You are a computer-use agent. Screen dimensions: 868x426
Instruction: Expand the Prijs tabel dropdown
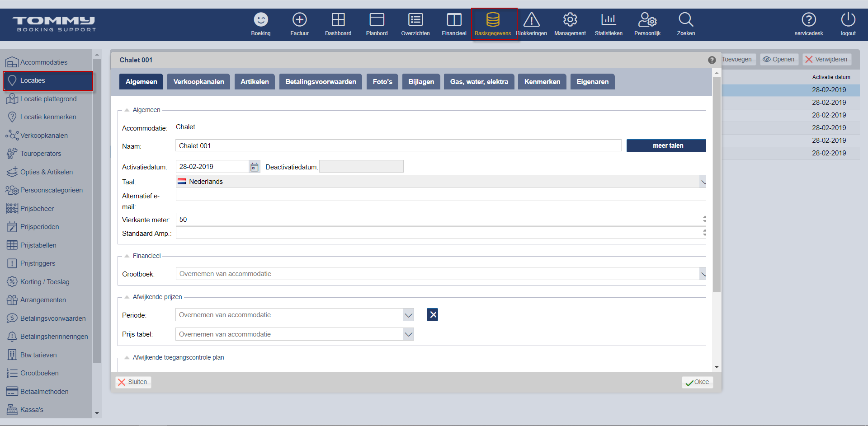pyautogui.click(x=409, y=334)
